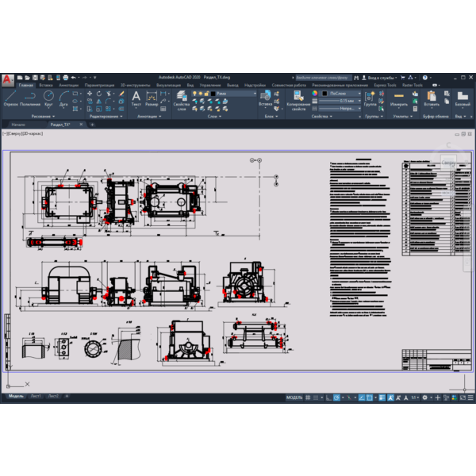
Task: Open the ПоСлою color dropdown
Action: coord(341,94)
